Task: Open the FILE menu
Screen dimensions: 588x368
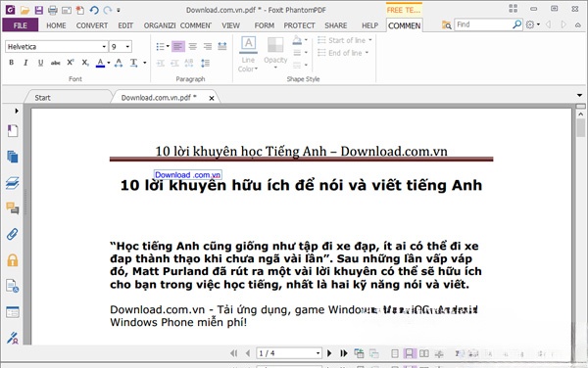Action: [20, 25]
